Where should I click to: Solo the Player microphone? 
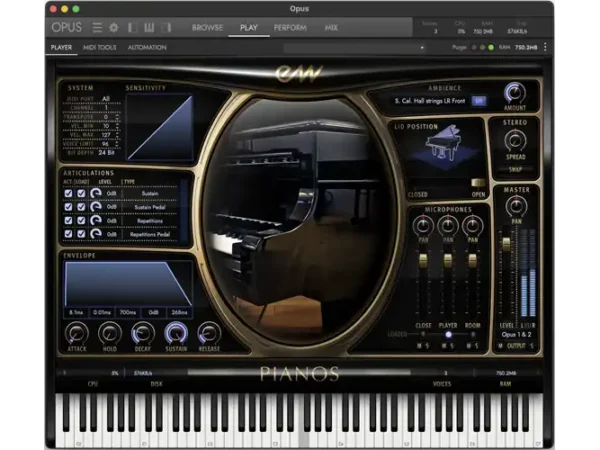[452, 346]
